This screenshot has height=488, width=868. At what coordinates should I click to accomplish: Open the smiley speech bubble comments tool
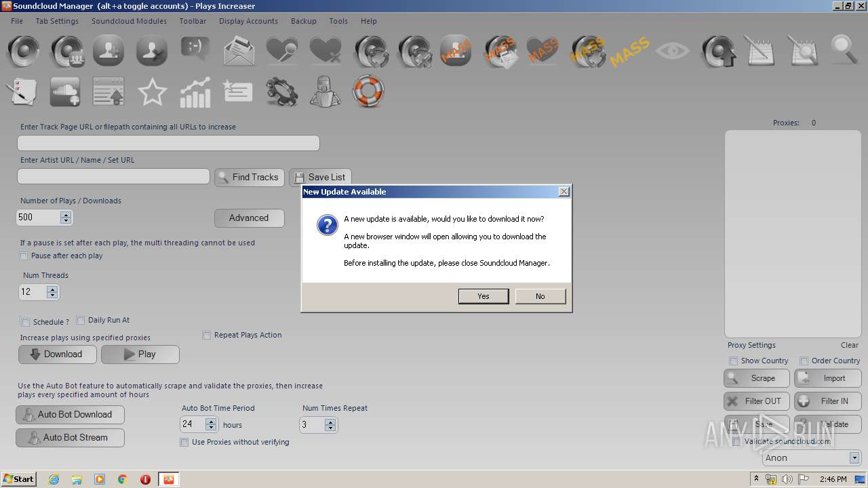point(195,49)
